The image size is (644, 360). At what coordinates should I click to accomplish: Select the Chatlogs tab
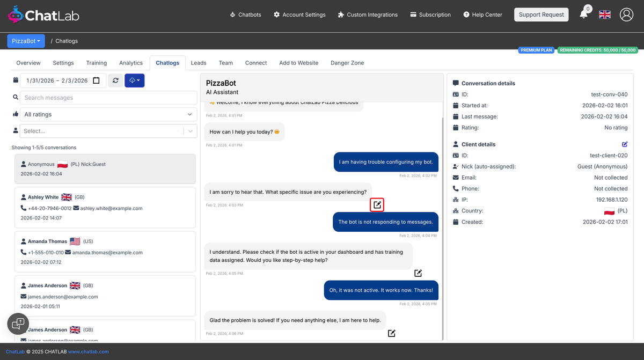[167, 63]
